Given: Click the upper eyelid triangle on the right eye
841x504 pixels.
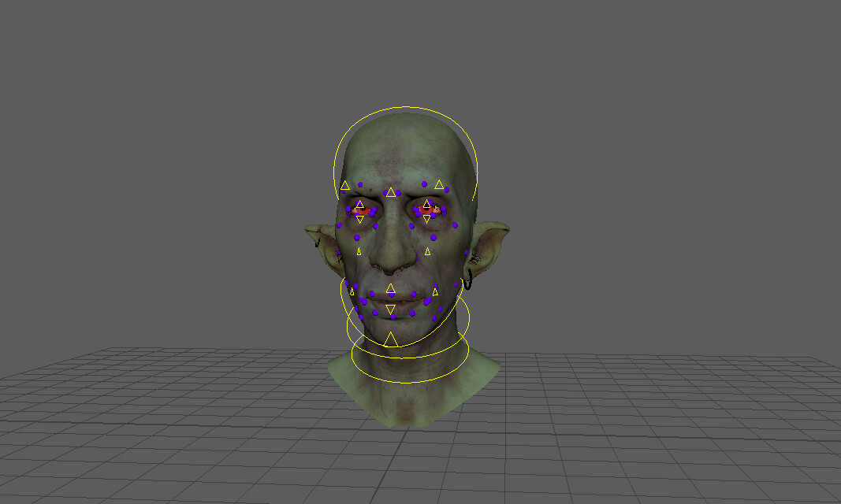Looking at the screenshot, I should (426, 205).
